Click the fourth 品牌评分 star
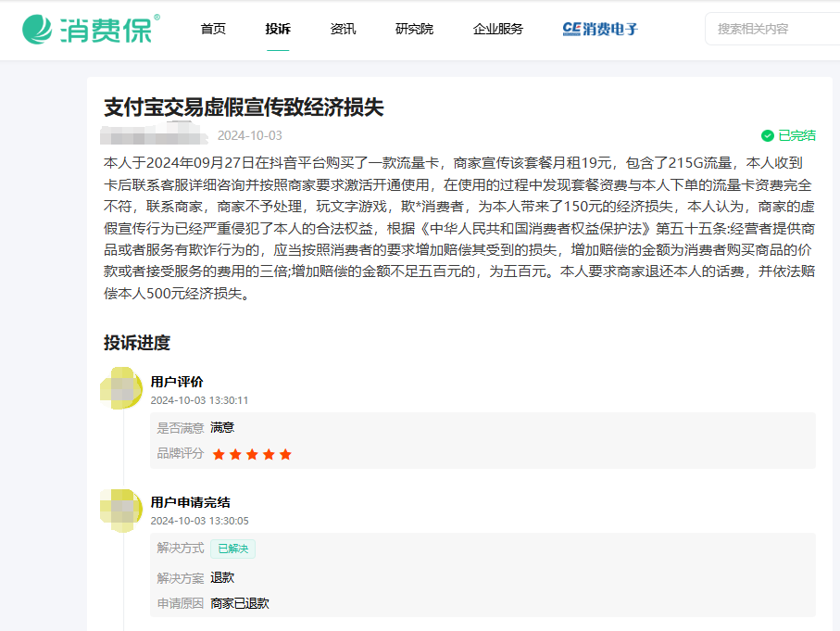The width and height of the screenshot is (840, 631). 269,455
